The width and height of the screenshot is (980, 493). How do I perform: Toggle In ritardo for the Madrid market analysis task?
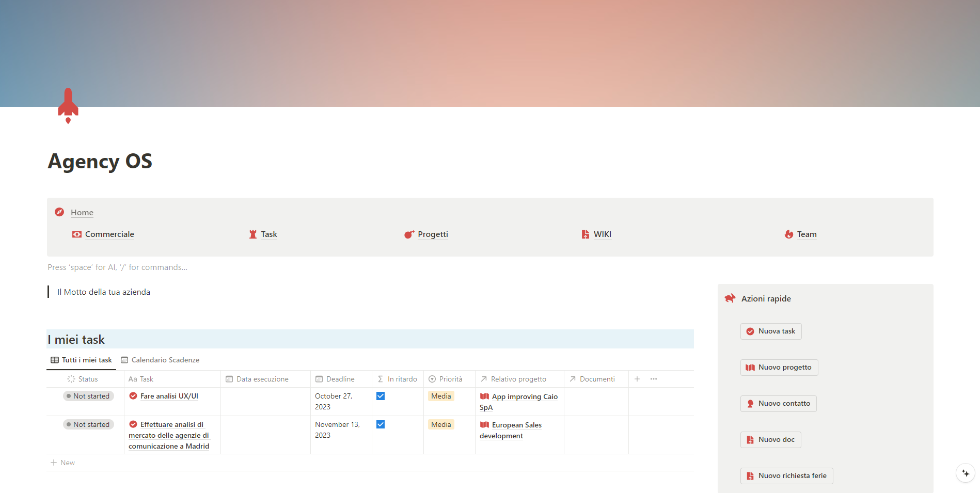(381, 424)
